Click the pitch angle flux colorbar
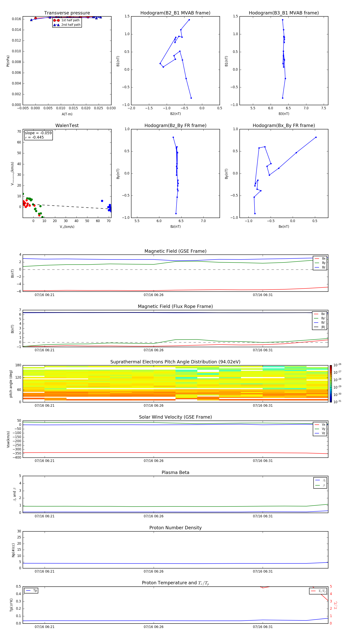 point(331,384)
